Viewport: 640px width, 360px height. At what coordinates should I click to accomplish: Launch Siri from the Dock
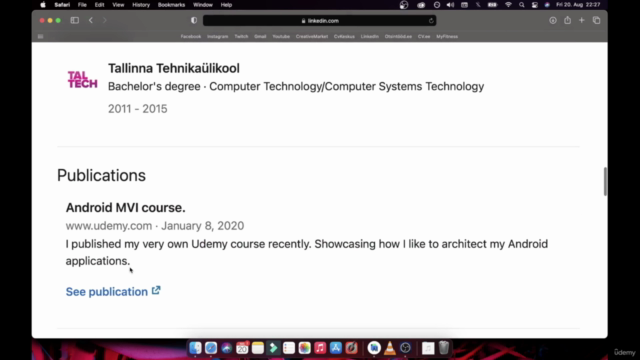227,348
